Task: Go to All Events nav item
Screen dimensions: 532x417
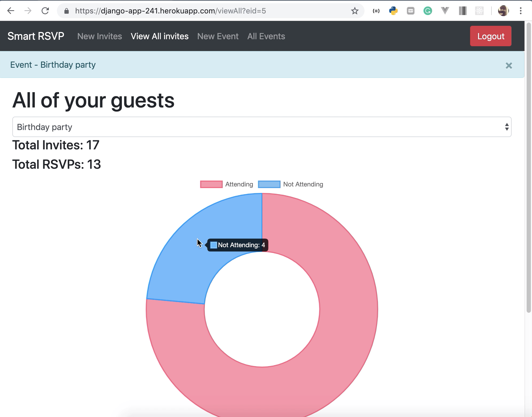Action: 266,36
